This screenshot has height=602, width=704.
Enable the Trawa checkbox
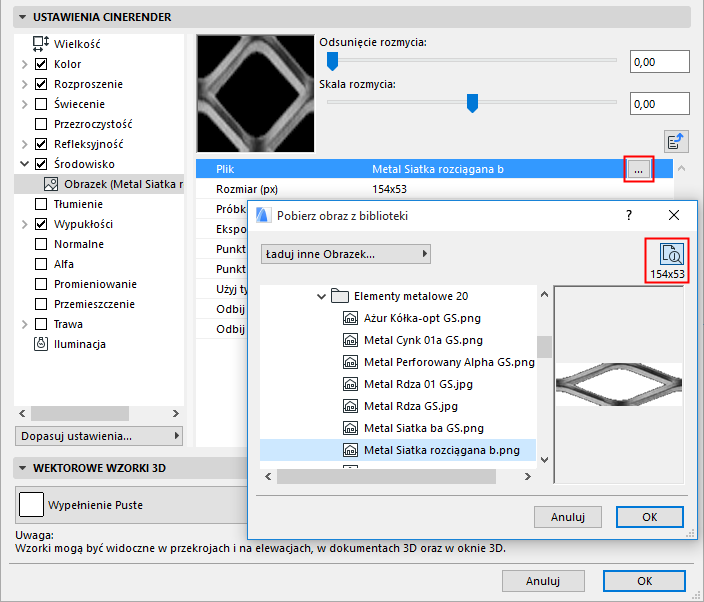click(41, 324)
